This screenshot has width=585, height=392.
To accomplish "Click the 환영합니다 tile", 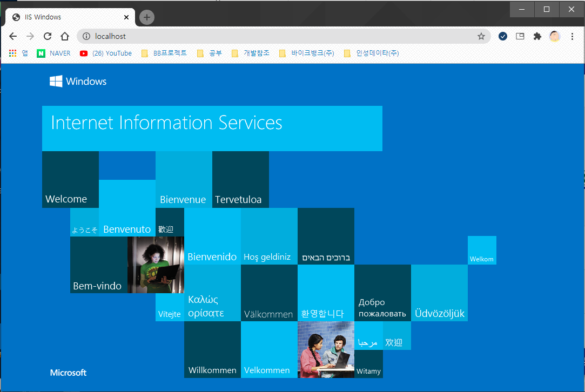I will tap(326, 293).
